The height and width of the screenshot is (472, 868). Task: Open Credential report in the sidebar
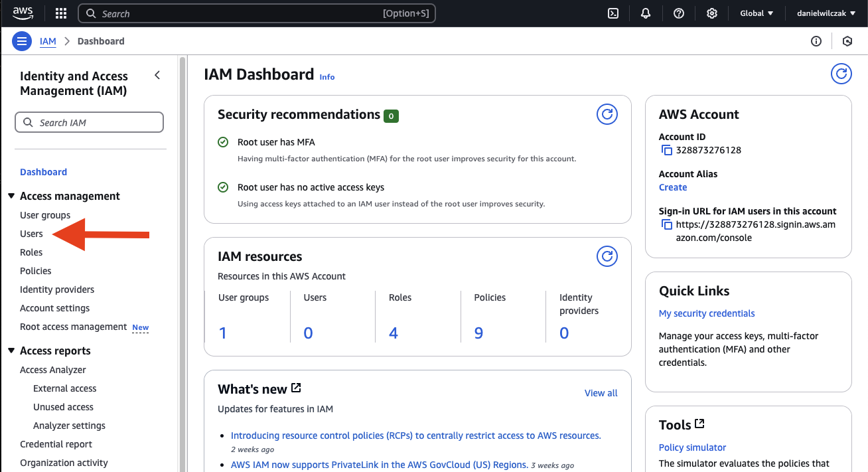[x=56, y=444]
